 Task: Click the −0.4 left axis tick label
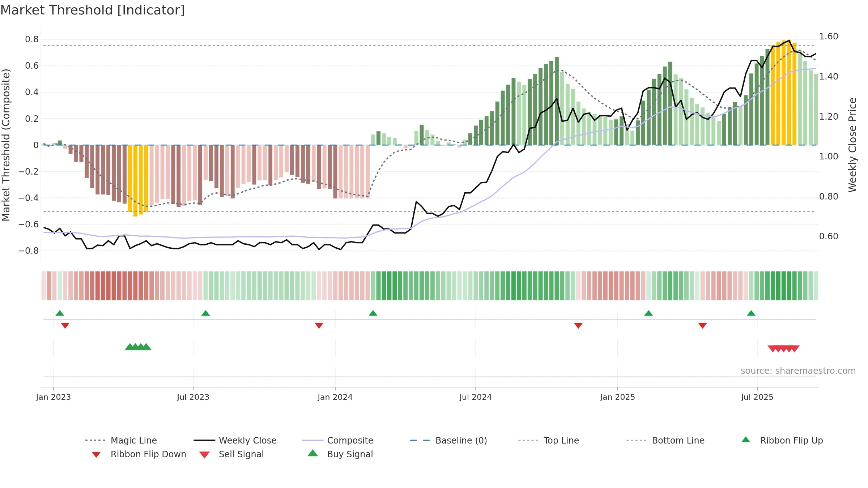pos(29,198)
